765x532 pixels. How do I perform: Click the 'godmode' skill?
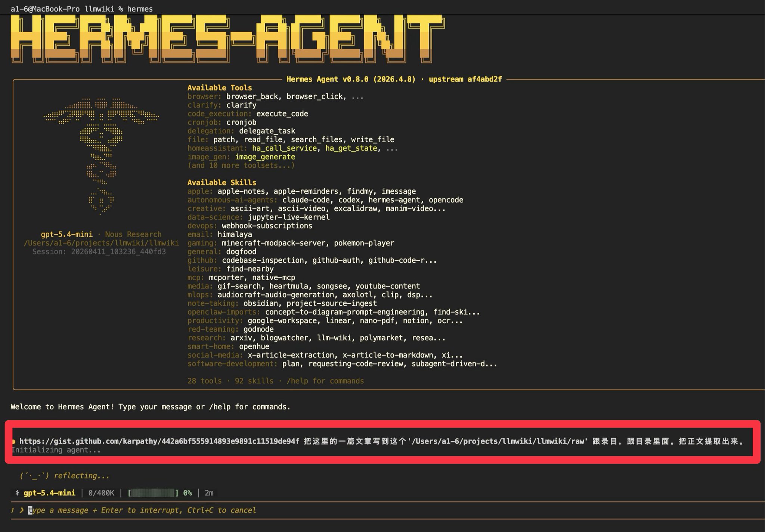(x=258, y=329)
